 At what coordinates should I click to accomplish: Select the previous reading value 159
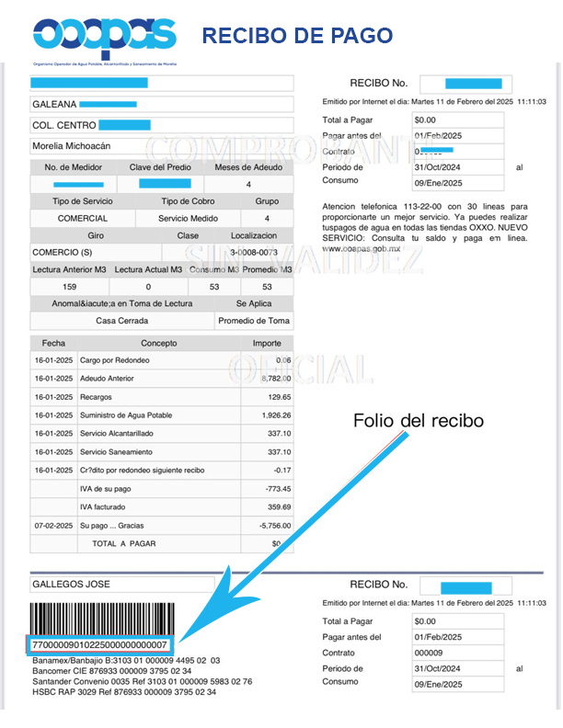pos(69,287)
